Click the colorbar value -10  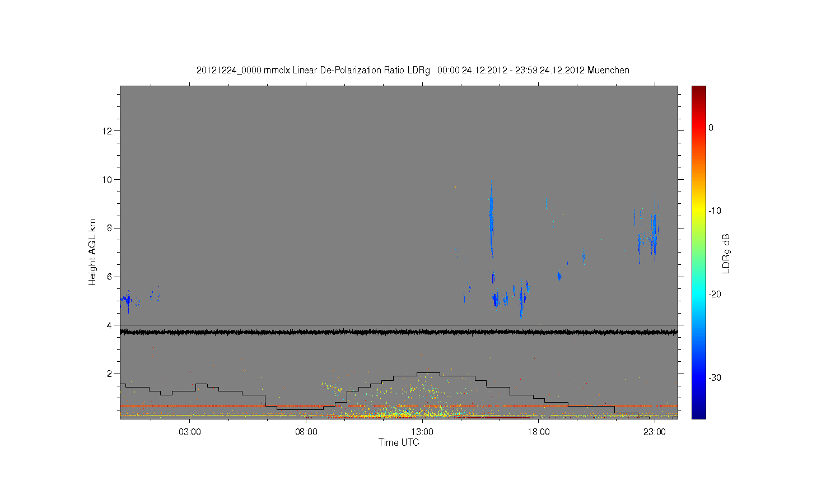click(x=715, y=211)
